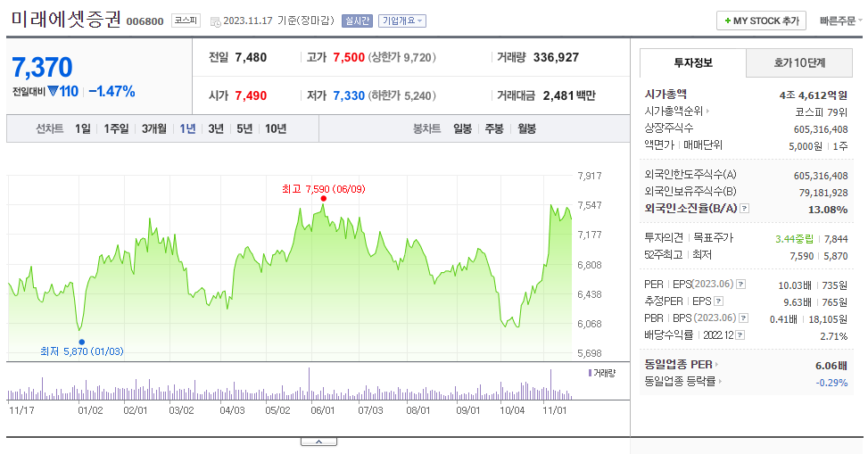Screen dimensions: 868x454
Task: Click the stock code 006800
Action: coord(145,21)
